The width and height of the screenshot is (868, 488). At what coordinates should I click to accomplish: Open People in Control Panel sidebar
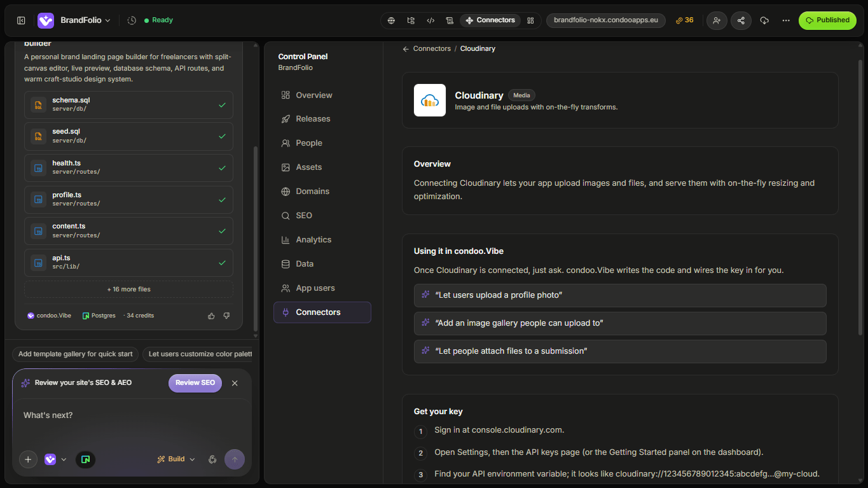tap(322, 143)
